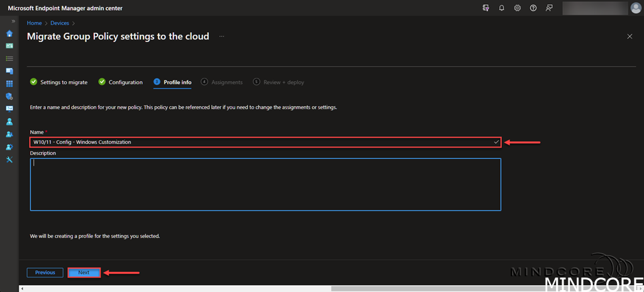This screenshot has height=292, width=644.
Task: Open All services list icon
Action: (x=9, y=58)
